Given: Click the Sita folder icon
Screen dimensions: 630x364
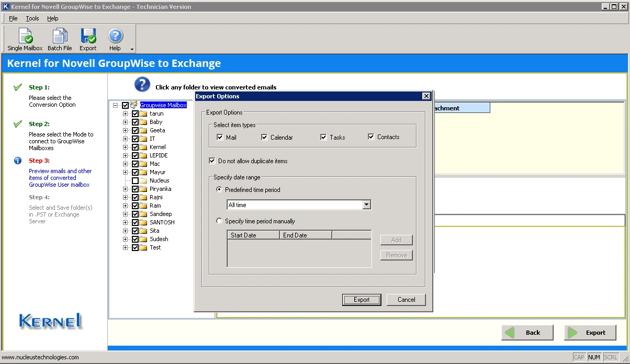Looking at the screenshot, I should pyautogui.click(x=143, y=231).
